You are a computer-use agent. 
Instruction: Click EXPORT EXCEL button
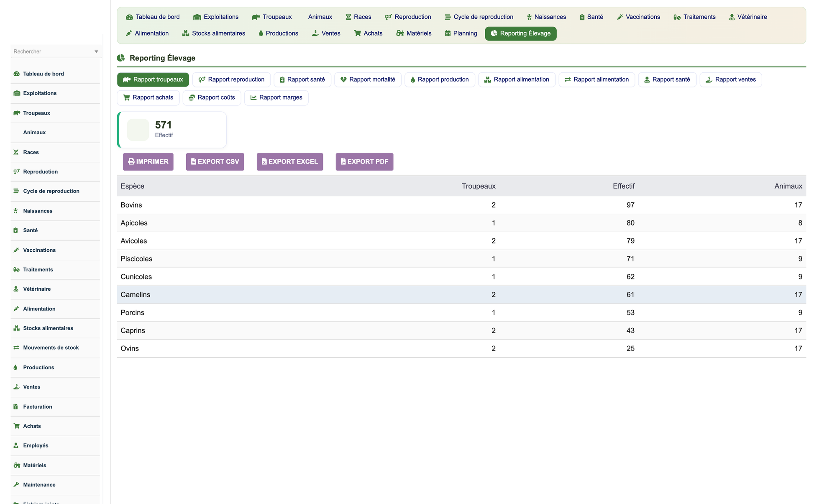(290, 162)
